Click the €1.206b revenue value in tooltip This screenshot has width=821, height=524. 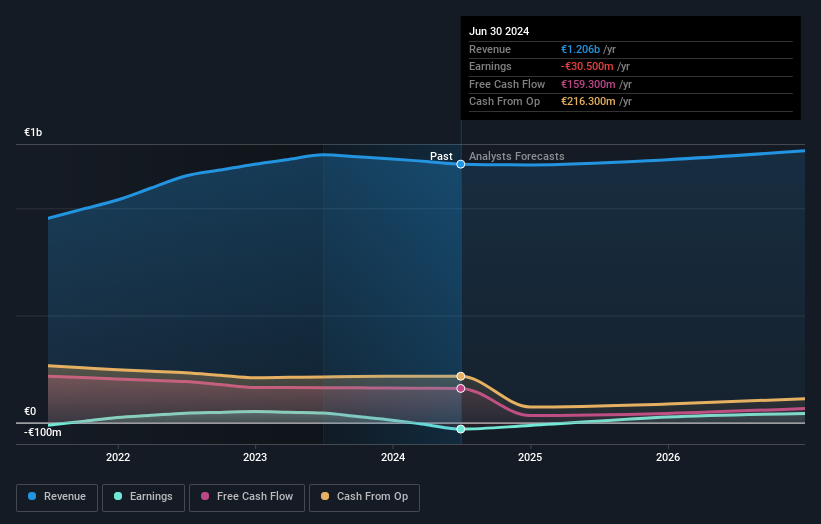580,49
